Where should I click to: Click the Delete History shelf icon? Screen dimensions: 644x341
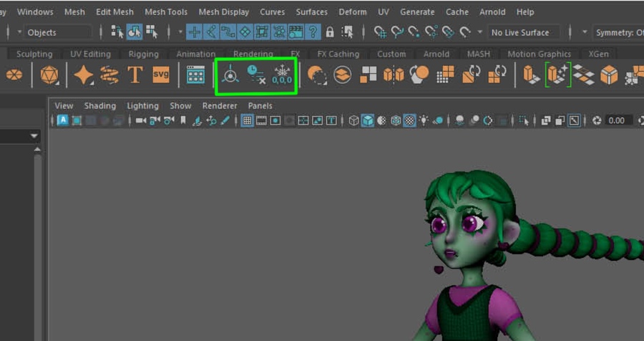click(x=255, y=75)
